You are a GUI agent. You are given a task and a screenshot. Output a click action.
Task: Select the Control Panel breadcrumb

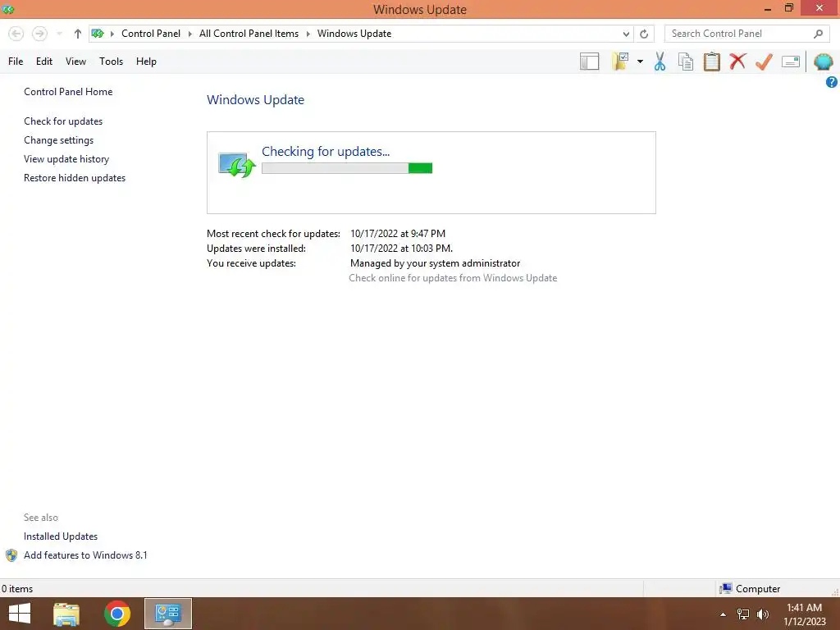pyautogui.click(x=151, y=34)
